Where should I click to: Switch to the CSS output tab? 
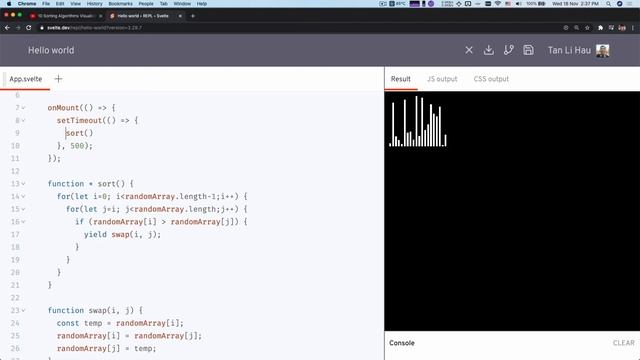[x=491, y=79]
